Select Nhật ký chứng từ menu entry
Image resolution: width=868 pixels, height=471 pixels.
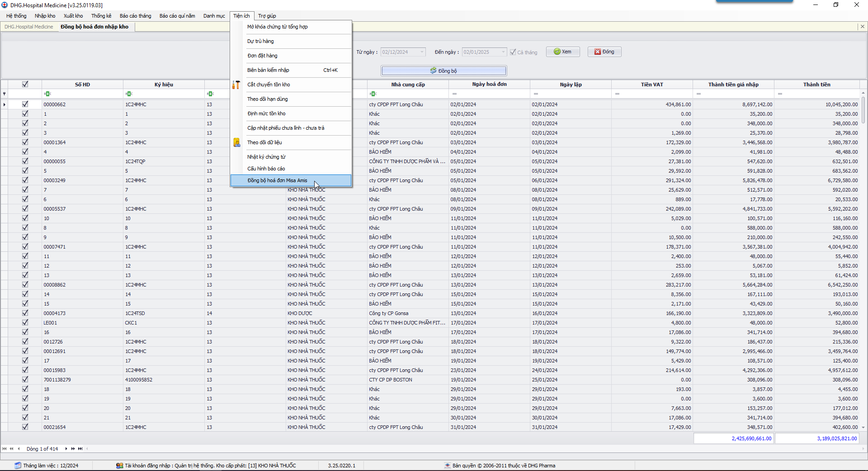[x=291, y=157]
